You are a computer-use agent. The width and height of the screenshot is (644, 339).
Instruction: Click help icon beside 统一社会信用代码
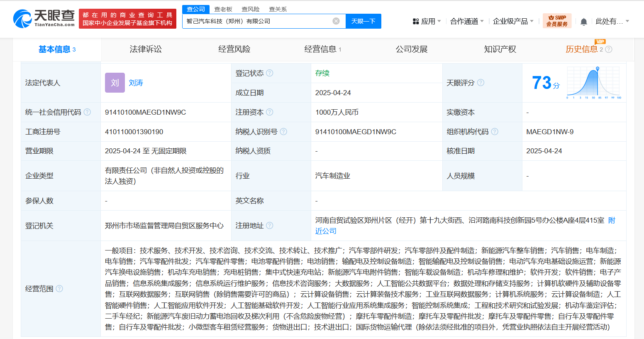pyautogui.click(x=87, y=112)
